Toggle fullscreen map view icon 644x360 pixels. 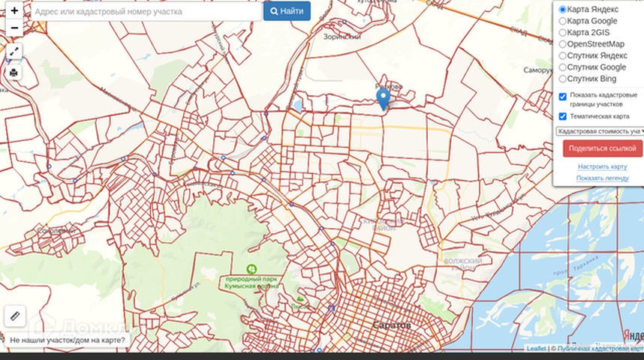click(x=14, y=52)
